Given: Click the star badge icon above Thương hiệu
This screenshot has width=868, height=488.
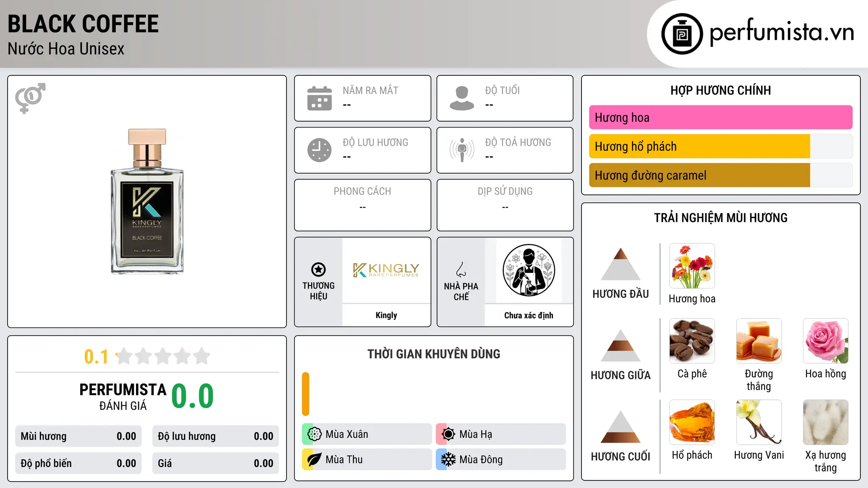Looking at the screenshot, I should pos(318,269).
